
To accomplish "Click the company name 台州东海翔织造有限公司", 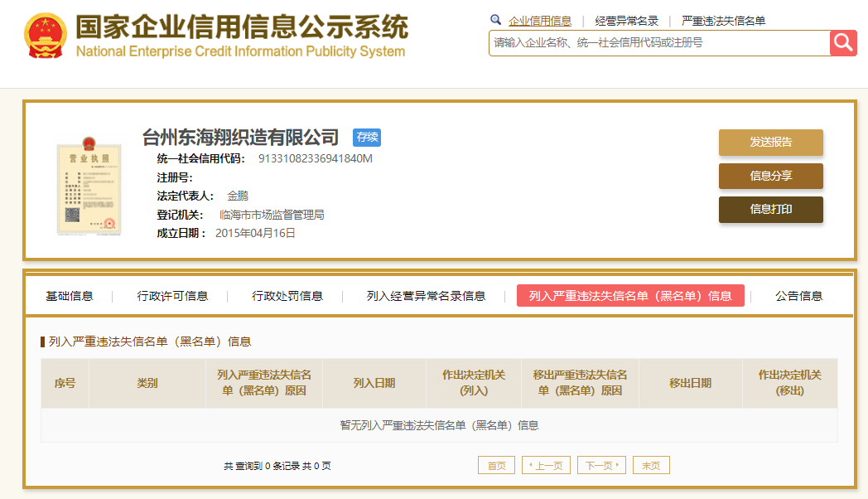I will (x=240, y=137).
